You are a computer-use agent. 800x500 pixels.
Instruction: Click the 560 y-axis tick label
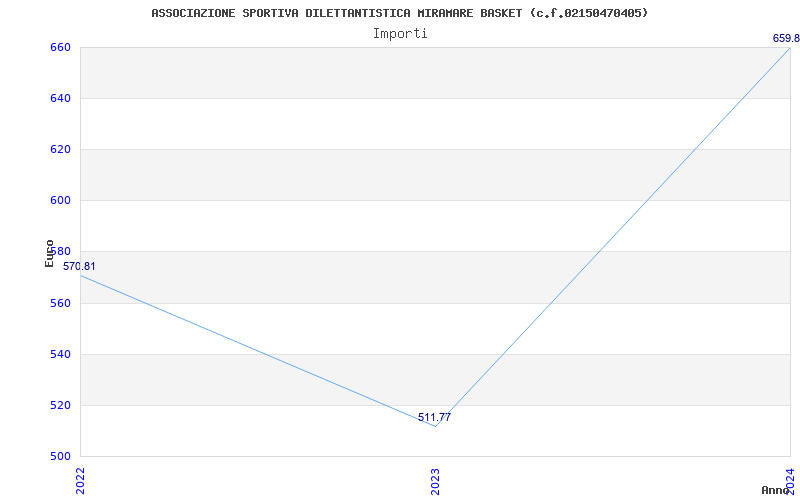(x=60, y=304)
